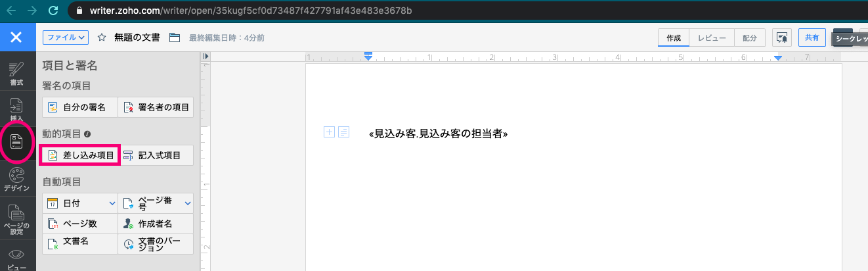Select the fields and signature panel icon
The image size is (868, 271).
click(x=17, y=141)
